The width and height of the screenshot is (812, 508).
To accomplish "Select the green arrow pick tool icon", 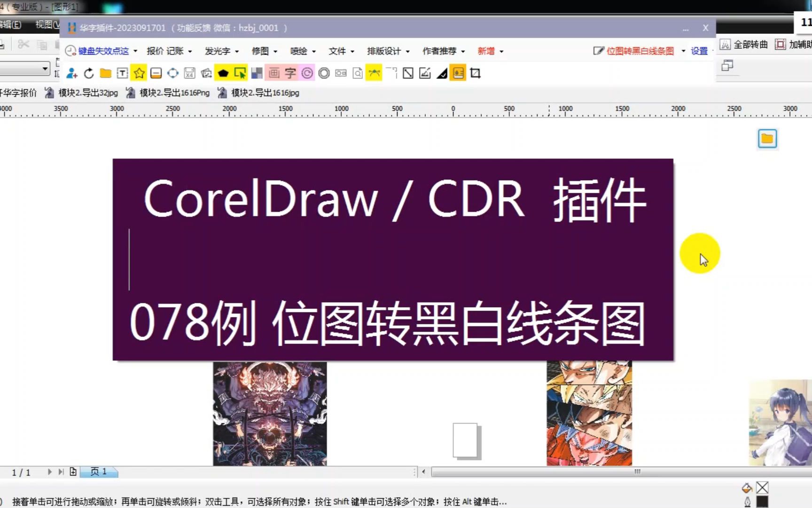I will (241, 73).
